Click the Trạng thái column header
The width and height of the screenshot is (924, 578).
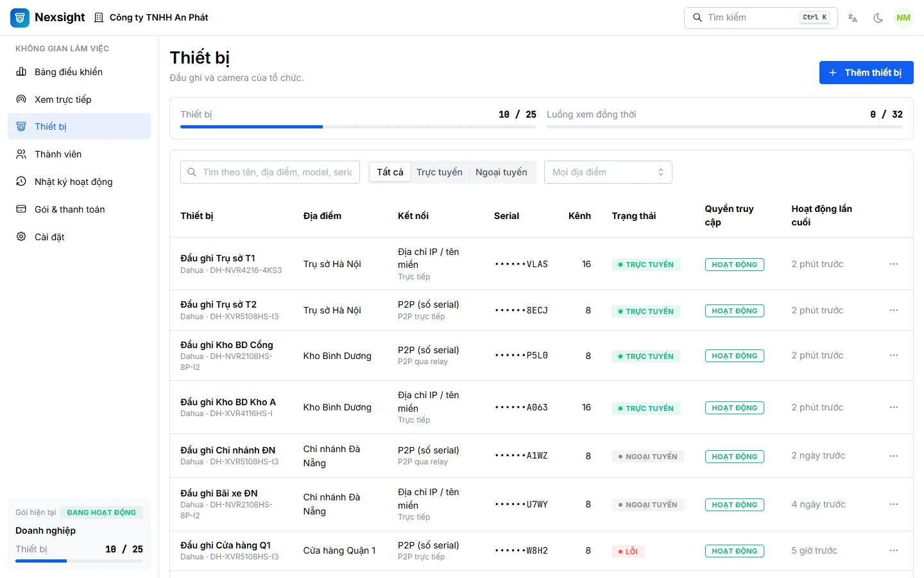pyautogui.click(x=634, y=216)
